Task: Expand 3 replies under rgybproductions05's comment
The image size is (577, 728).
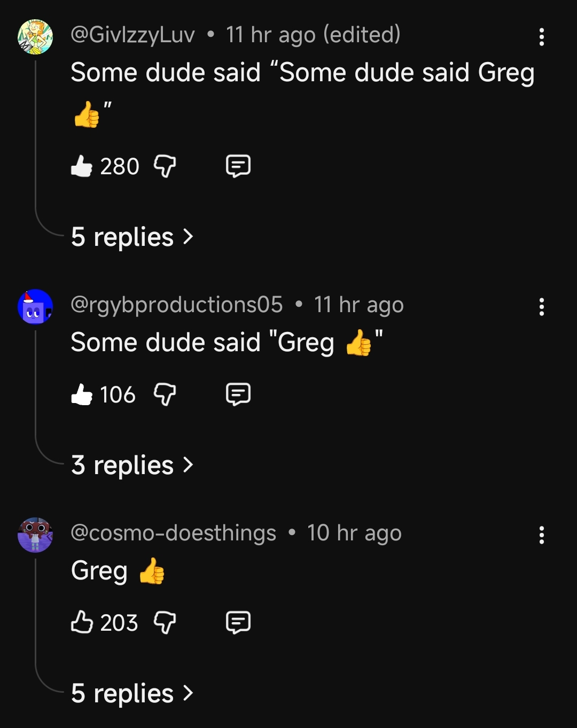Action: tap(132, 465)
